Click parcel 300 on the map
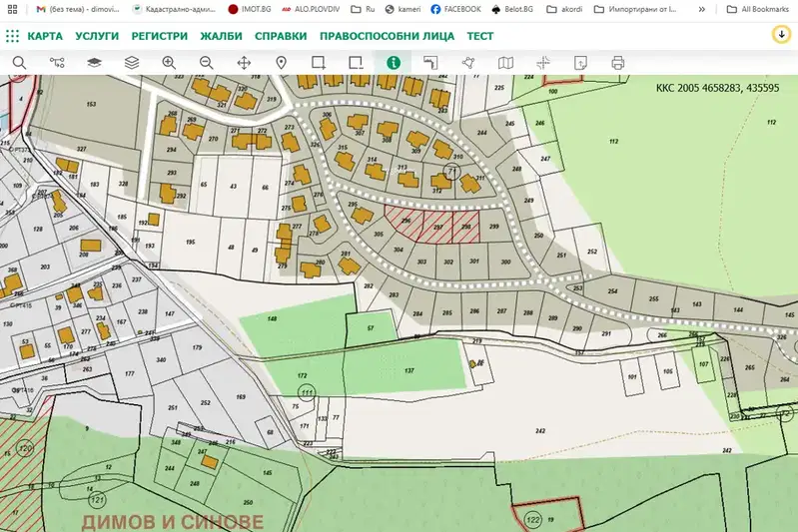This screenshot has width=798, height=532. click(x=505, y=262)
